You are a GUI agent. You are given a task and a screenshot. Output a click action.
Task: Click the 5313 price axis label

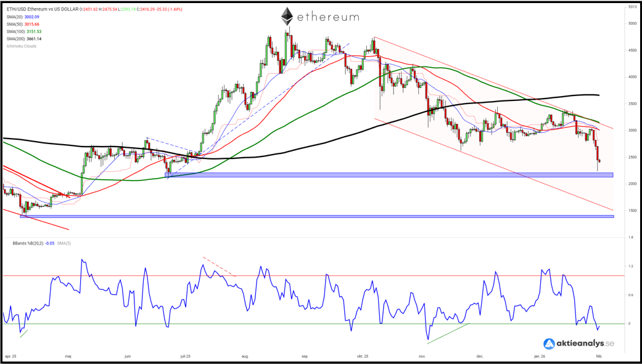632,7
